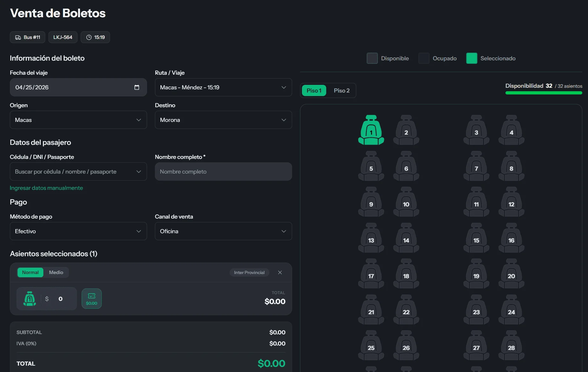Switch fare type to Medio
The width and height of the screenshot is (588, 372).
[56, 272]
